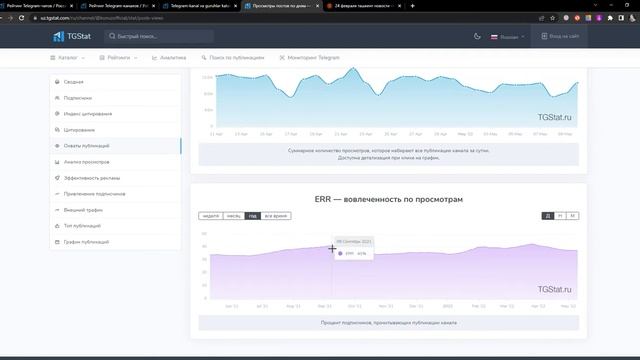This screenshot has width=640, height=360.
Task: Open the citation index sidebar item
Action: tap(116, 114)
